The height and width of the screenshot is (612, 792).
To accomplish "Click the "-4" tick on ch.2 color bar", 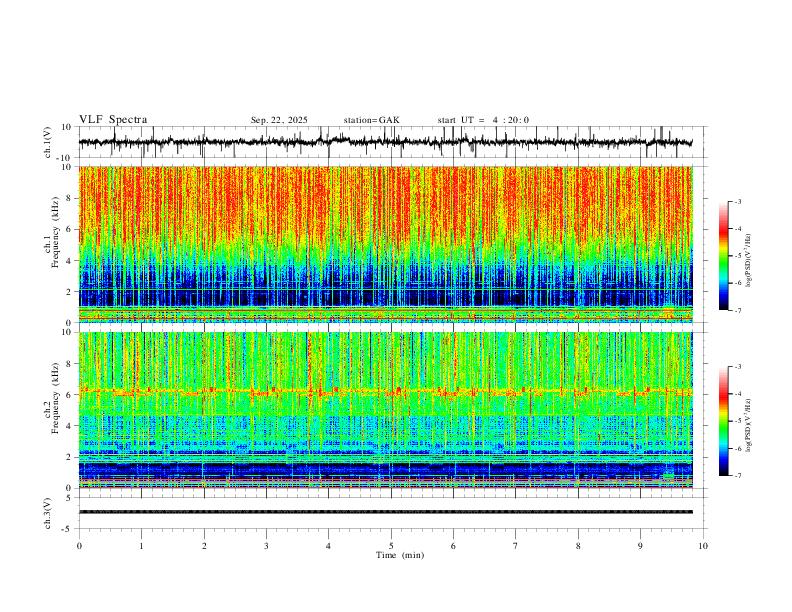I will click(x=738, y=394).
